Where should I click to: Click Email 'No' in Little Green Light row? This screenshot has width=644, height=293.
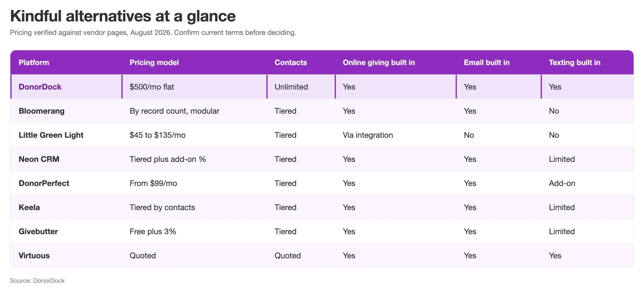(x=469, y=135)
